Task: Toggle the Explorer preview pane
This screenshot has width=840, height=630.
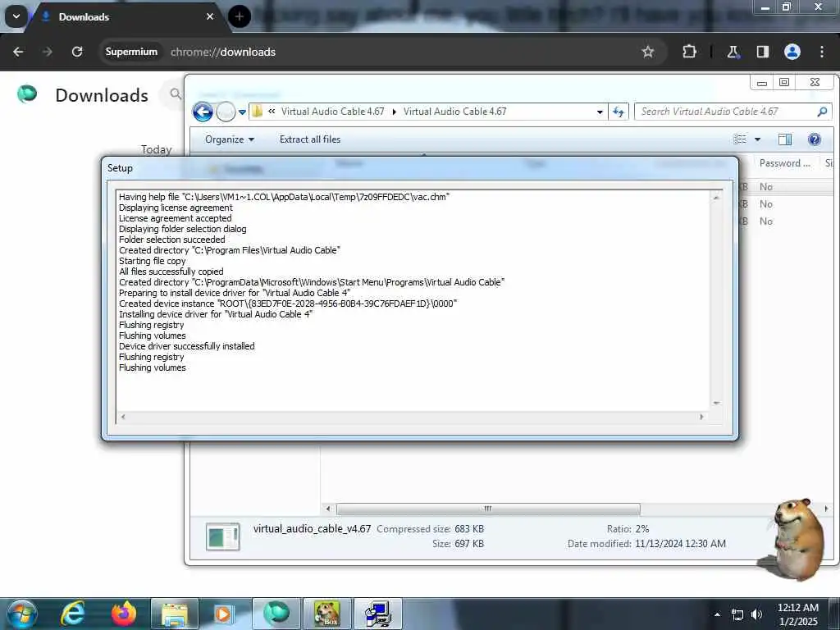Action: tap(785, 139)
